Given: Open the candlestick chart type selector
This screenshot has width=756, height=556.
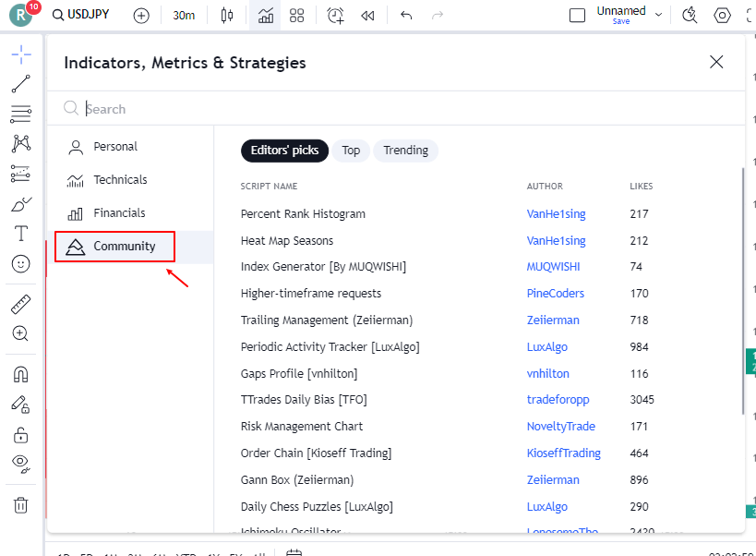Looking at the screenshot, I should coord(227,15).
